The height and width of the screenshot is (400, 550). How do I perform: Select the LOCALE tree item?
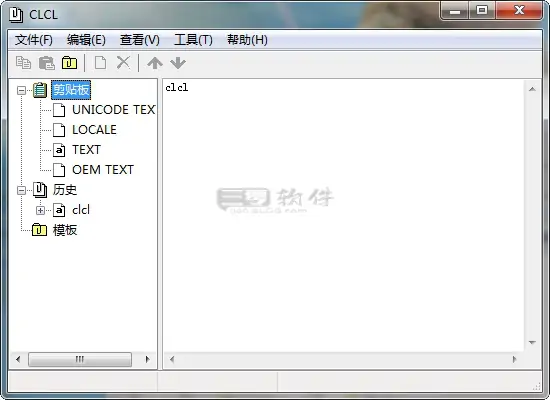(x=94, y=130)
